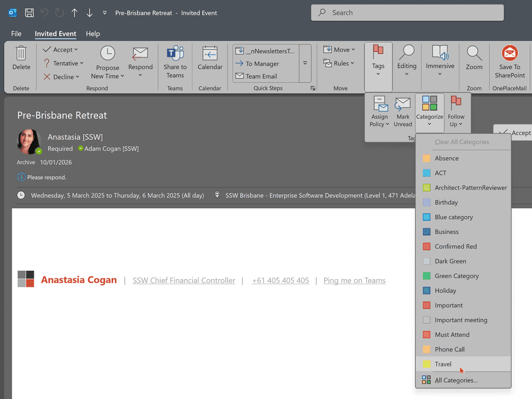Image resolution: width=532 pixels, height=399 pixels.
Task: Choose All Categories... menu entry
Action: point(456,380)
